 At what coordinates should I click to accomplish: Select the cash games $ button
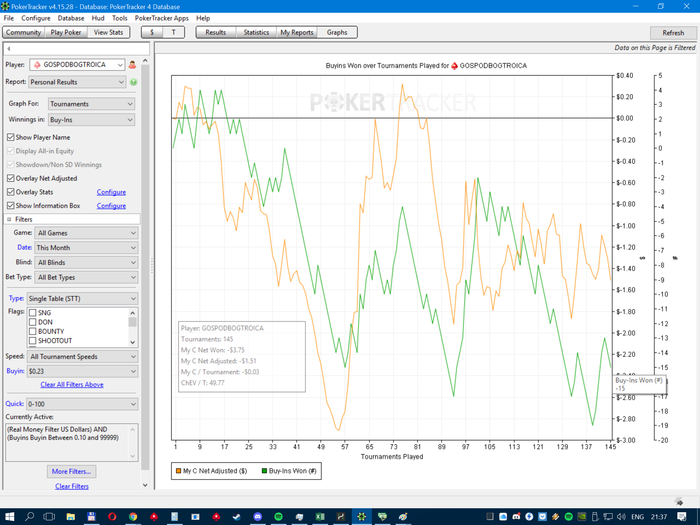(x=152, y=33)
